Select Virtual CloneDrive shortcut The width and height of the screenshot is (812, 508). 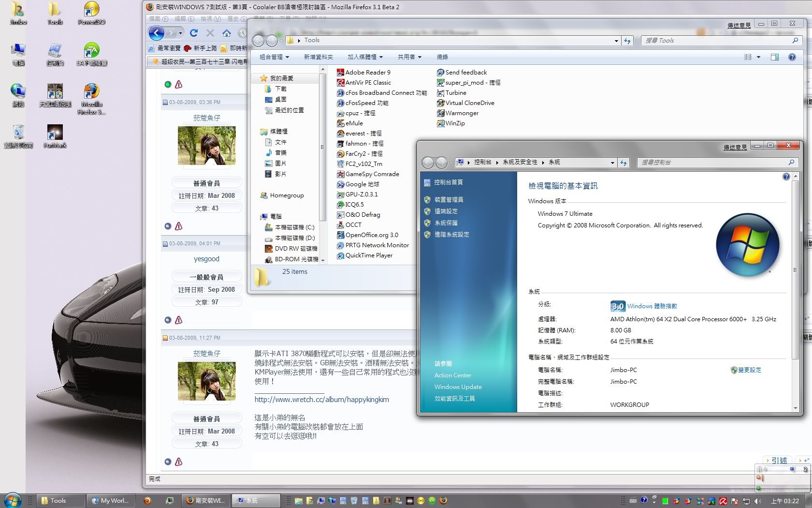(465, 103)
